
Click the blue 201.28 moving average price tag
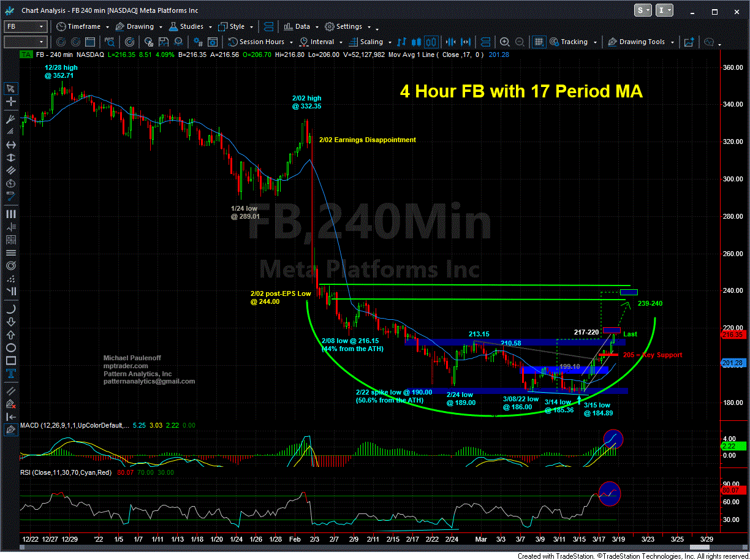tap(733, 363)
